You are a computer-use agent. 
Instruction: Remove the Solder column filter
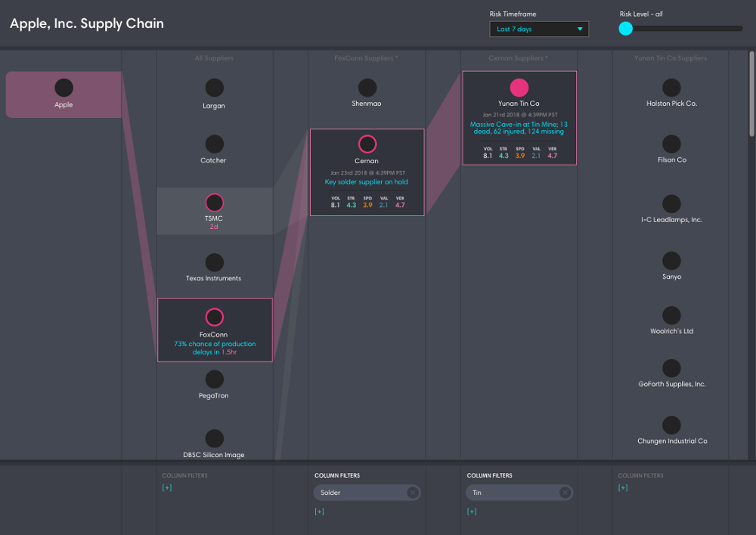click(x=412, y=493)
